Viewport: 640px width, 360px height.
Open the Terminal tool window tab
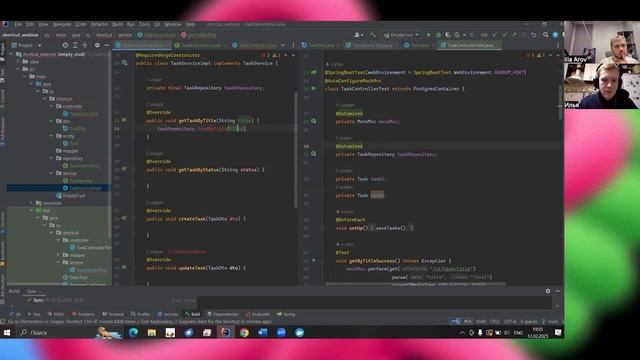coord(113,314)
